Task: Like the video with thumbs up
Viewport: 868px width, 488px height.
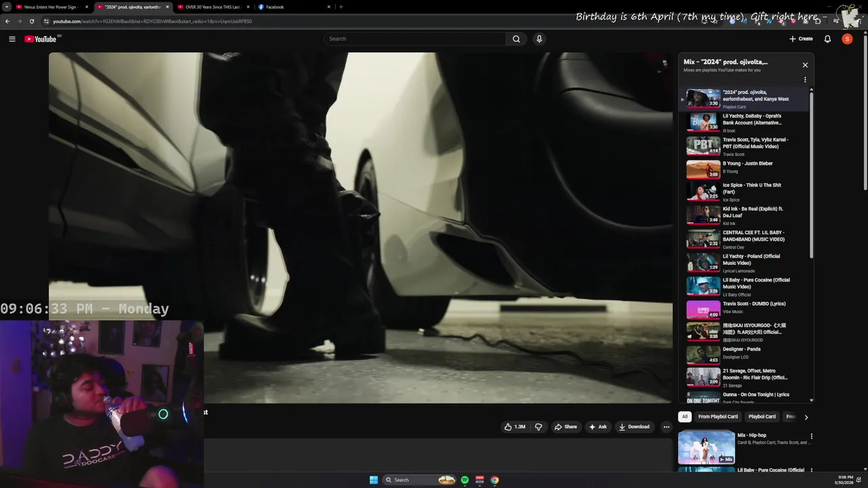Action: tap(515, 427)
